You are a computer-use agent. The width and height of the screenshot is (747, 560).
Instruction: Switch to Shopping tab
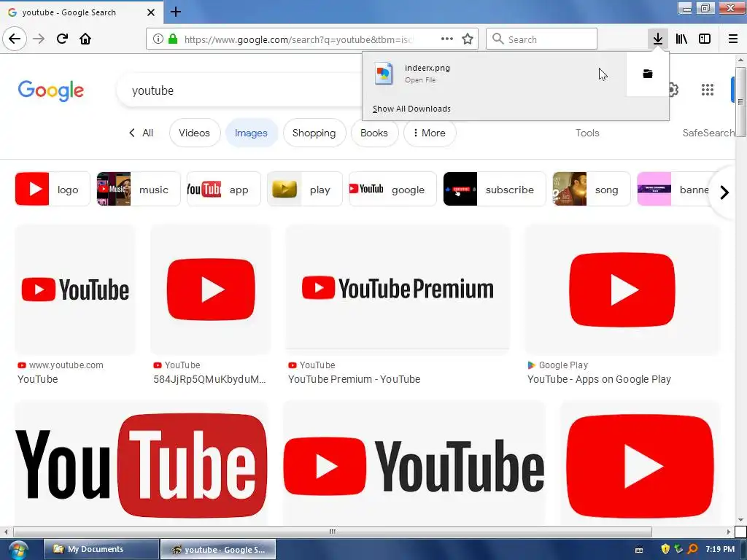[x=314, y=133]
